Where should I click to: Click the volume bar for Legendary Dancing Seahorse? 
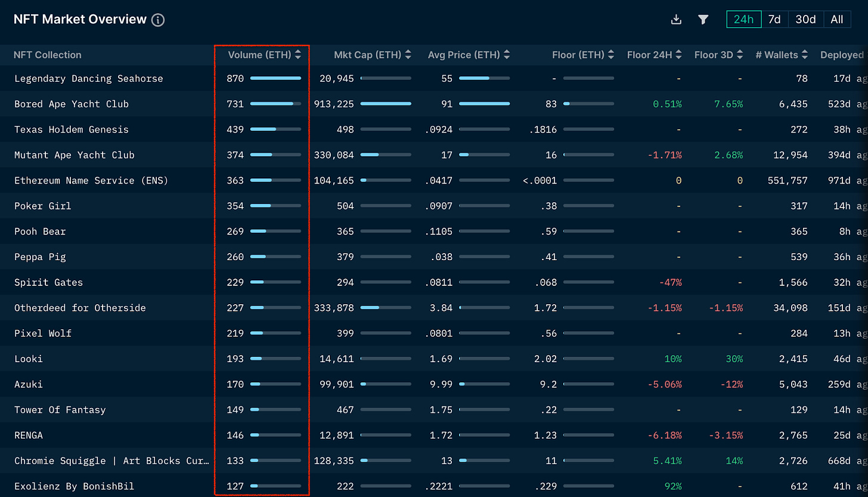pos(275,78)
